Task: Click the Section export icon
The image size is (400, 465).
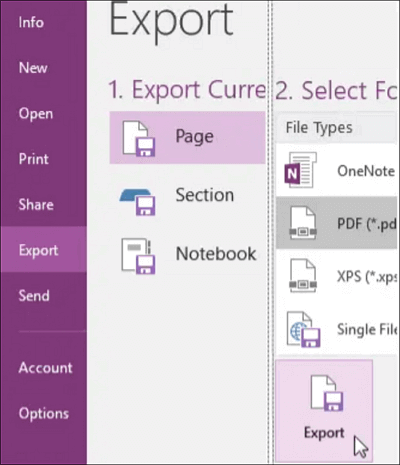Action: [138, 202]
